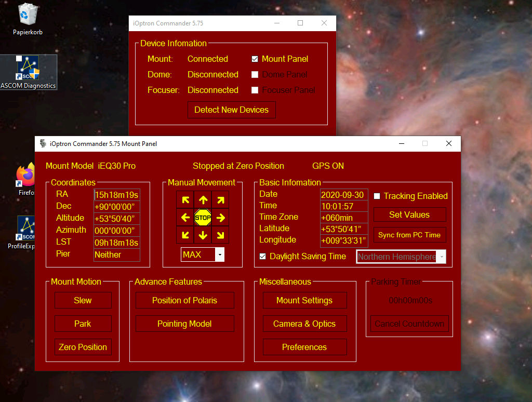Screen dimensions: 532x402
Task: Select the ASCOM Diagnostics desktop shortcut
Action: (28, 73)
